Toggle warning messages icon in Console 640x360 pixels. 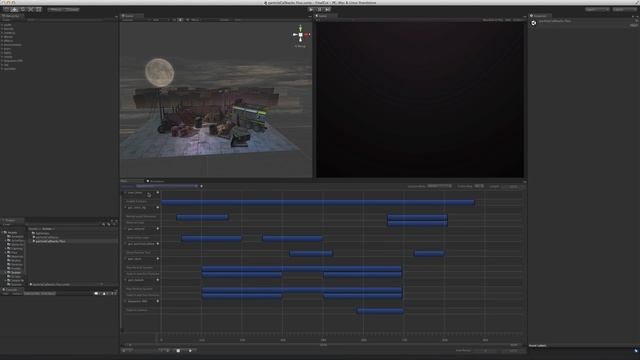tap(104, 293)
